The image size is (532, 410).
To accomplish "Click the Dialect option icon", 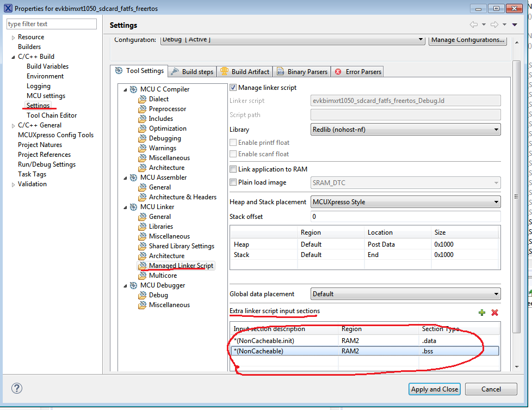I will (143, 99).
